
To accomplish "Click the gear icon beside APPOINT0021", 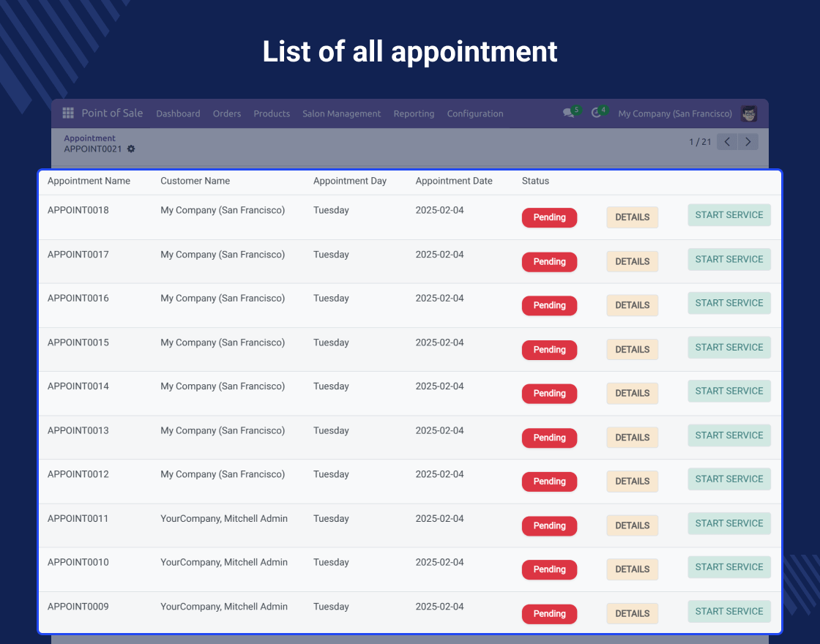I will (x=131, y=149).
